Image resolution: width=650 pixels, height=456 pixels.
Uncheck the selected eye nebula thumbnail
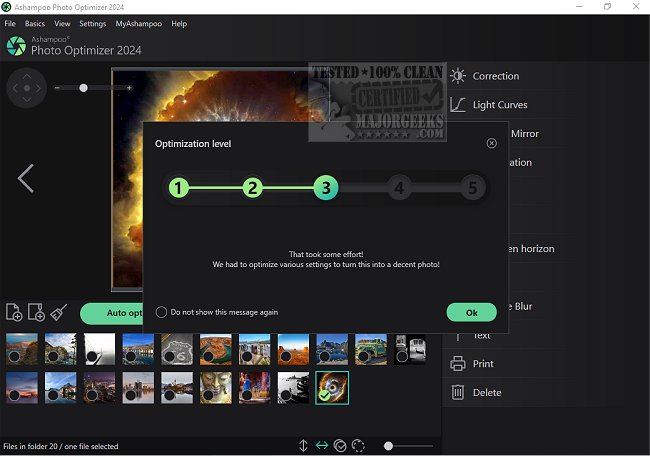tap(325, 395)
